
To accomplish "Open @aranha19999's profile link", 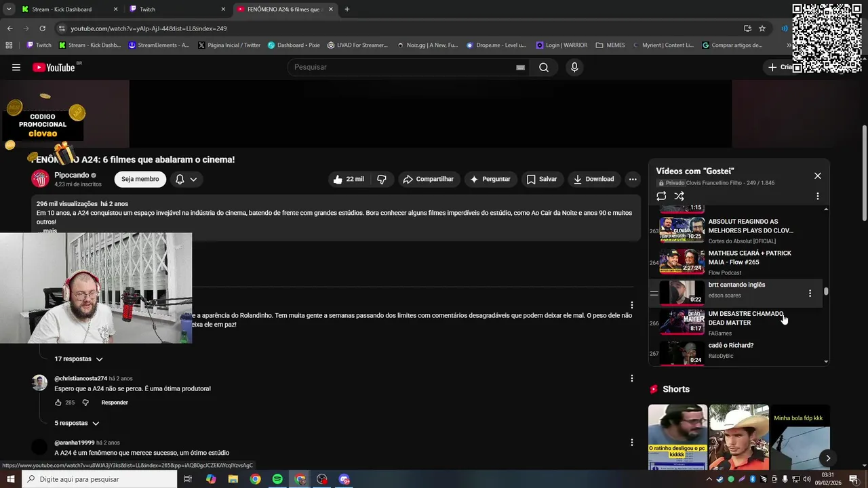I will coord(75,443).
